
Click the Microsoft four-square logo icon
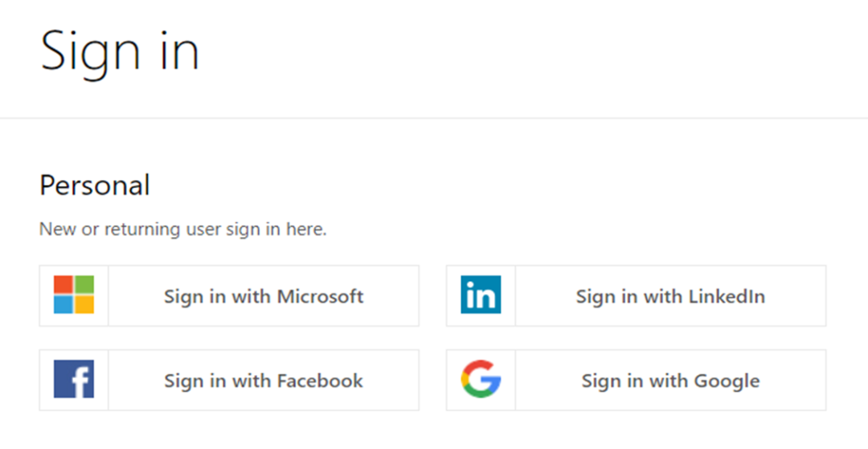point(74,295)
